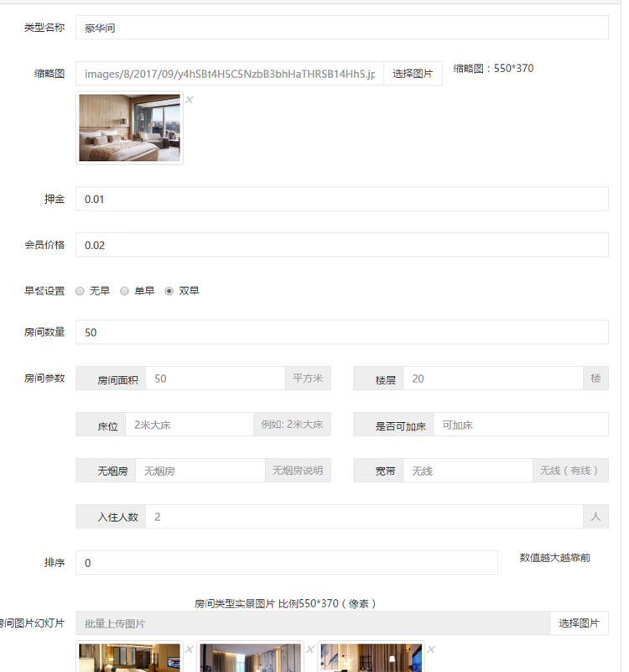Delete the second slideshow image
The image size is (629, 672).
(309, 649)
